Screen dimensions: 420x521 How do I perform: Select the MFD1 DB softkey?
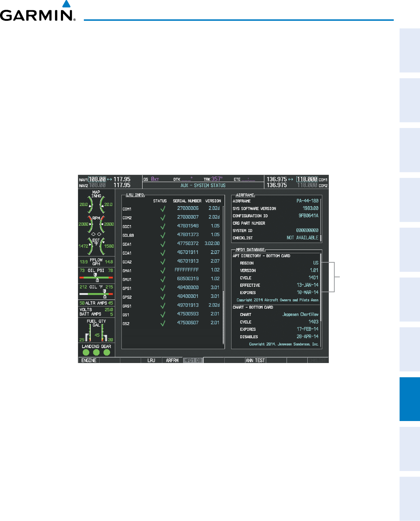[193, 360]
